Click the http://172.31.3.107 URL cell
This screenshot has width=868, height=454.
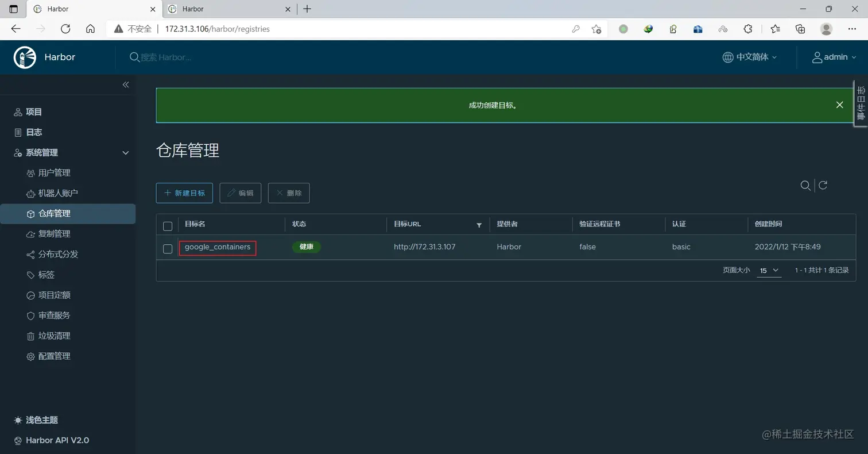pos(424,247)
